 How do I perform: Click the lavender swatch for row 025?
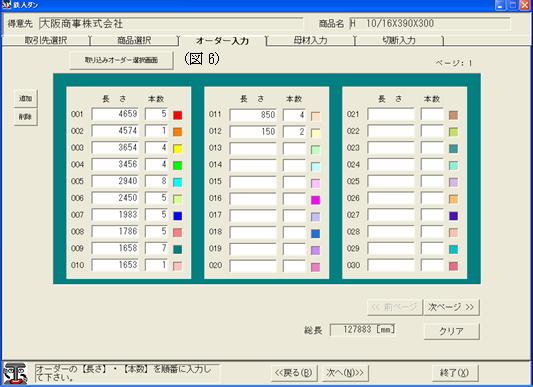tap(453, 182)
